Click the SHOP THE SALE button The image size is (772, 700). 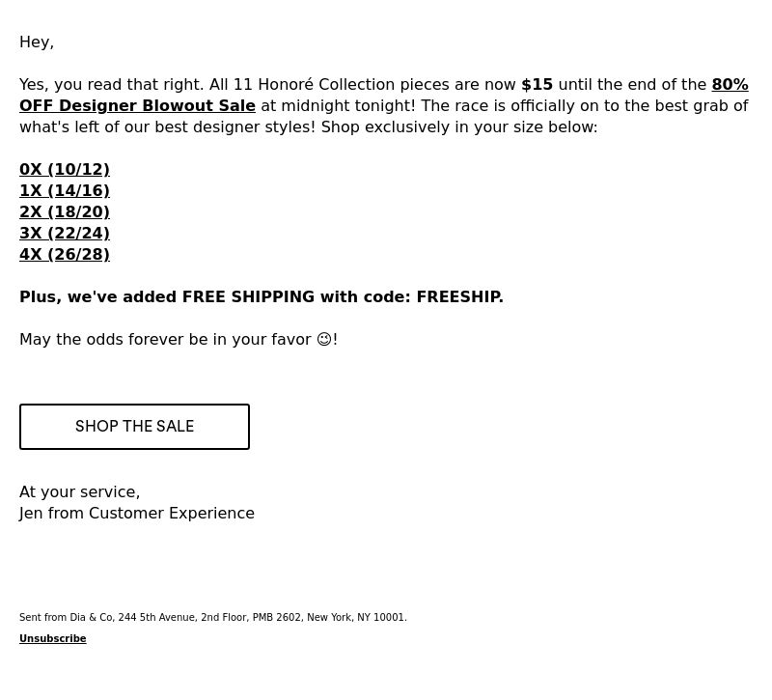(134, 427)
